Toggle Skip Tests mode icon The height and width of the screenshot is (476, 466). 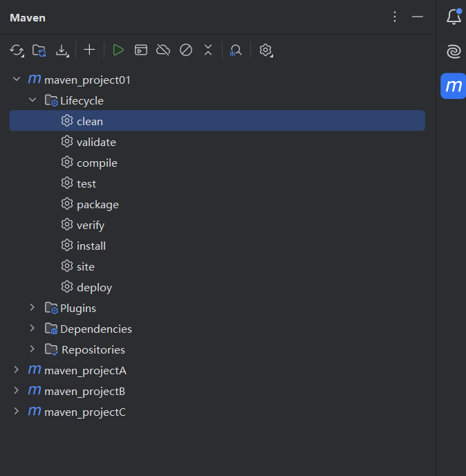[186, 50]
